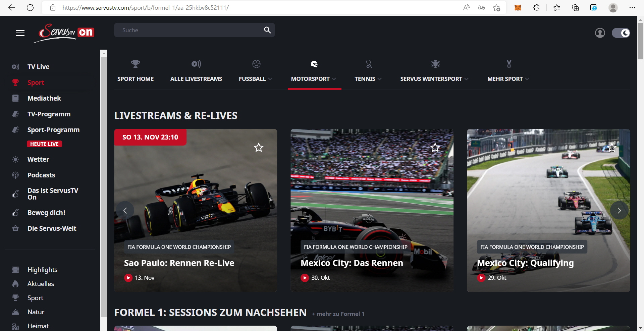Viewport: 644px width, 331px height.
Task: Expand the Servus Wintersport dropdown chevron
Action: point(466,79)
